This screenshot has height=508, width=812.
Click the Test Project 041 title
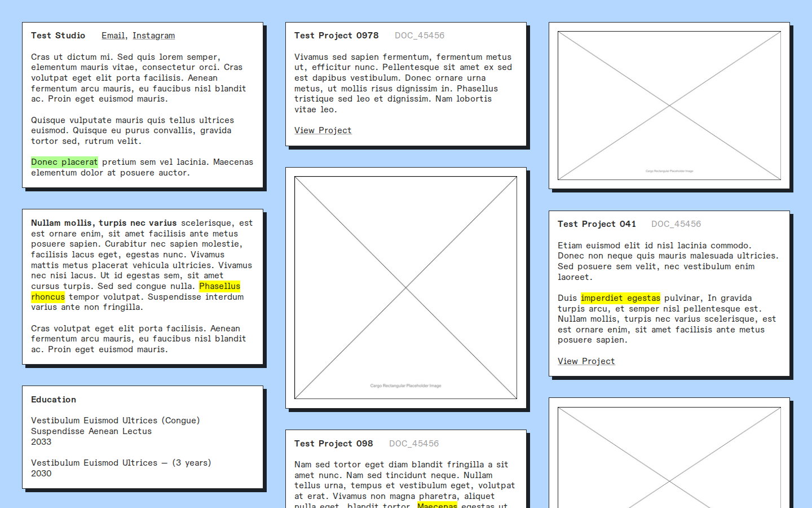click(x=597, y=224)
